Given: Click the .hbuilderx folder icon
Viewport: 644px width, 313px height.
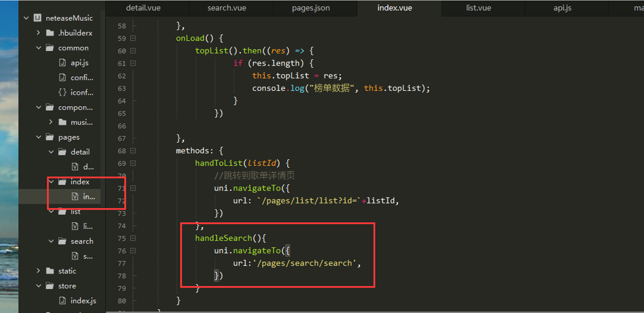Looking at the screenshot, I should coord(50,33).
